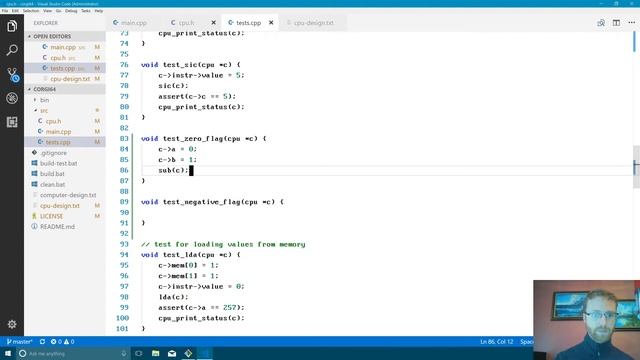Click the EXPLORER panel title
The width and height of the screenshot is (640, 360).
(x=45, y=23)
